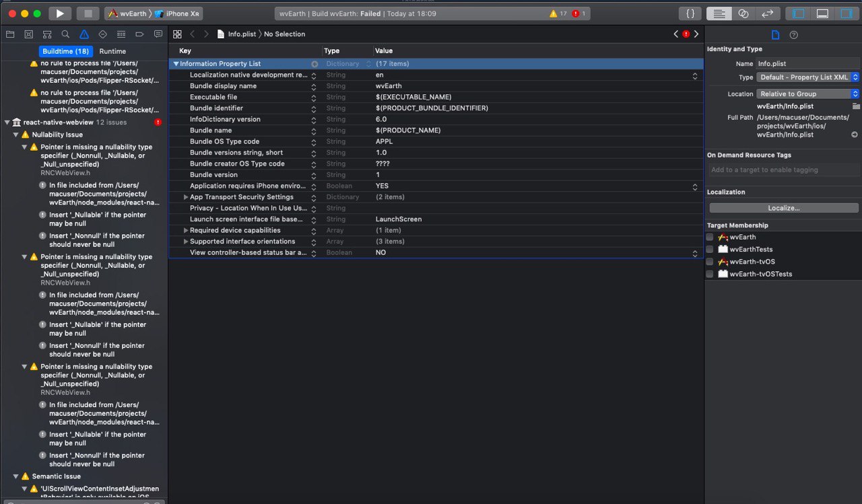The width and height of the screenshot is (862, 504).
Task: Select Insert '_Nullable' fix-it under first issue
Action: coord(98,219)
